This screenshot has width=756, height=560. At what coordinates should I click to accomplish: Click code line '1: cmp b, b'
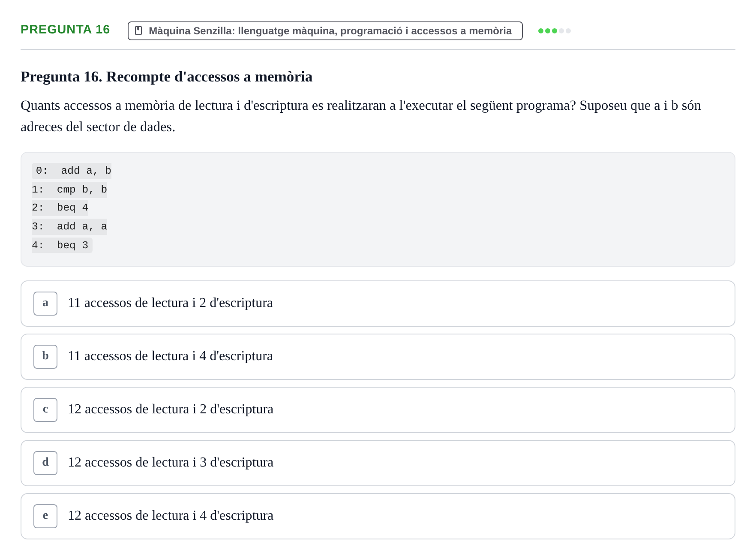coord(69,189)
